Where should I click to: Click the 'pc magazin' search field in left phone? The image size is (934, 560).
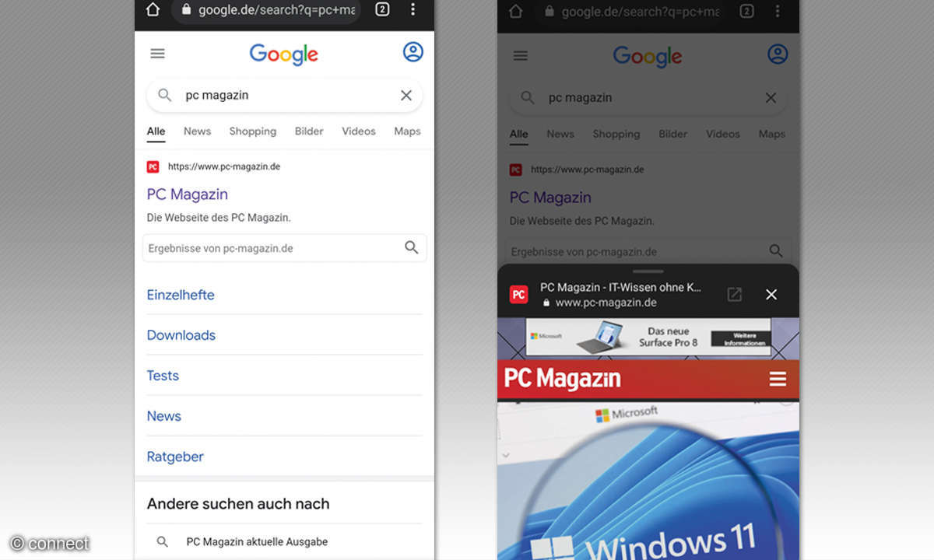285,95
